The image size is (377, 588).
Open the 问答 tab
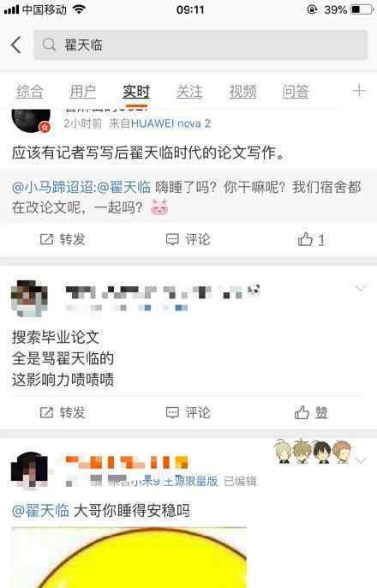point(296,91)
